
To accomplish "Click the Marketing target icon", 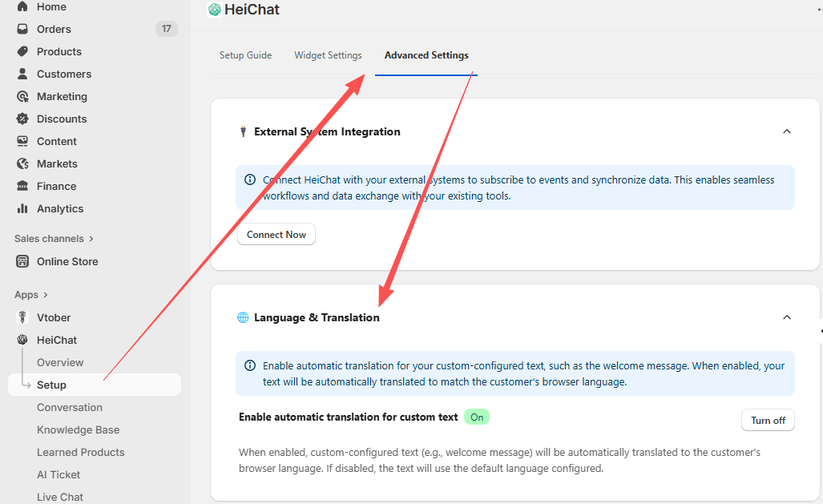I will point(22,96).
